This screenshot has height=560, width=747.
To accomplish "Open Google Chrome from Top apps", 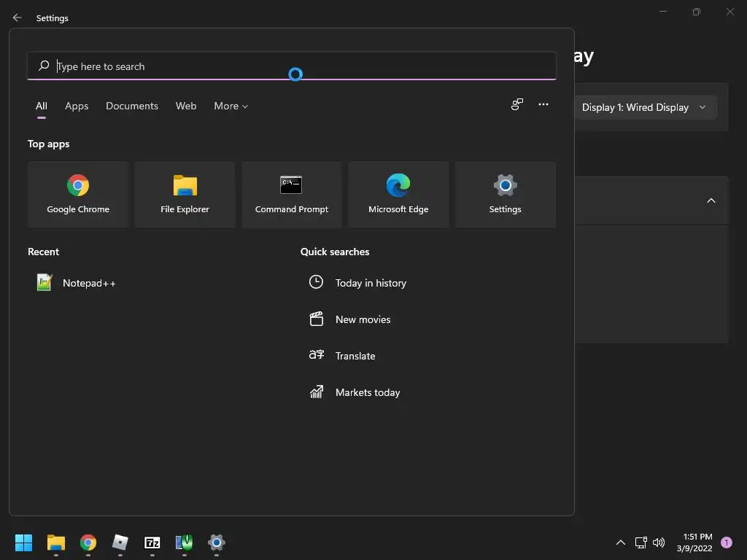I will (78, 195).
